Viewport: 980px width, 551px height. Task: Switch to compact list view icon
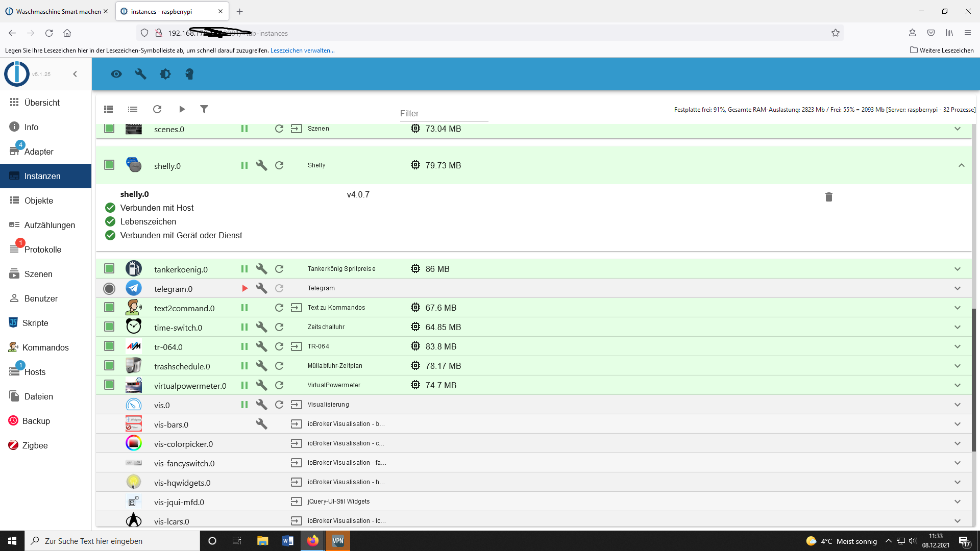pos(133,109)
